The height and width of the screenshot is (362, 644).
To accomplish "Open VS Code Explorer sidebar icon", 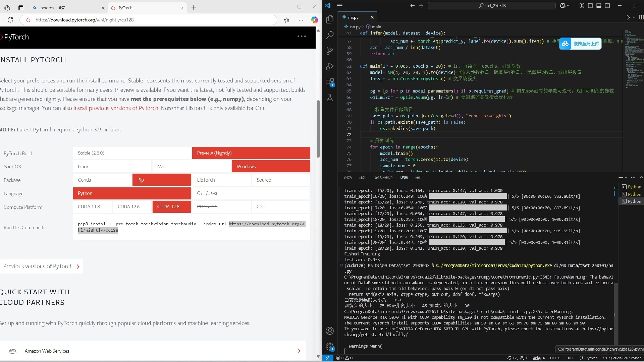I will point(330,19).
